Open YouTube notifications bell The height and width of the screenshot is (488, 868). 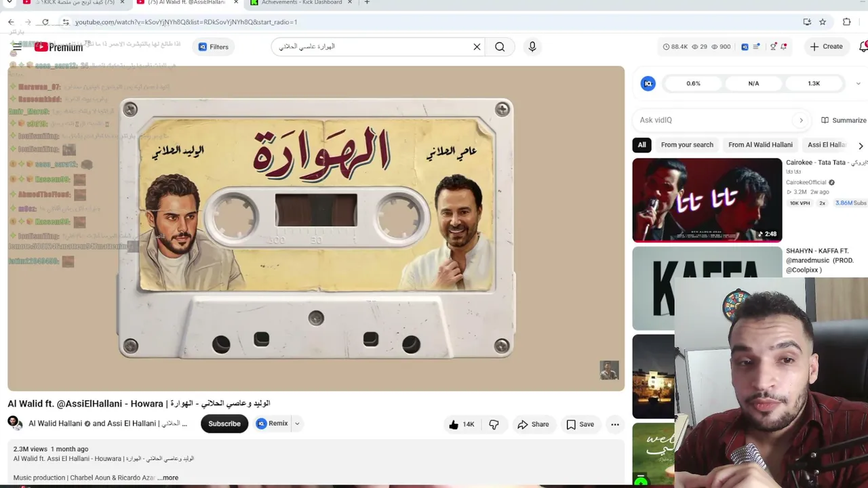point(863,47)
